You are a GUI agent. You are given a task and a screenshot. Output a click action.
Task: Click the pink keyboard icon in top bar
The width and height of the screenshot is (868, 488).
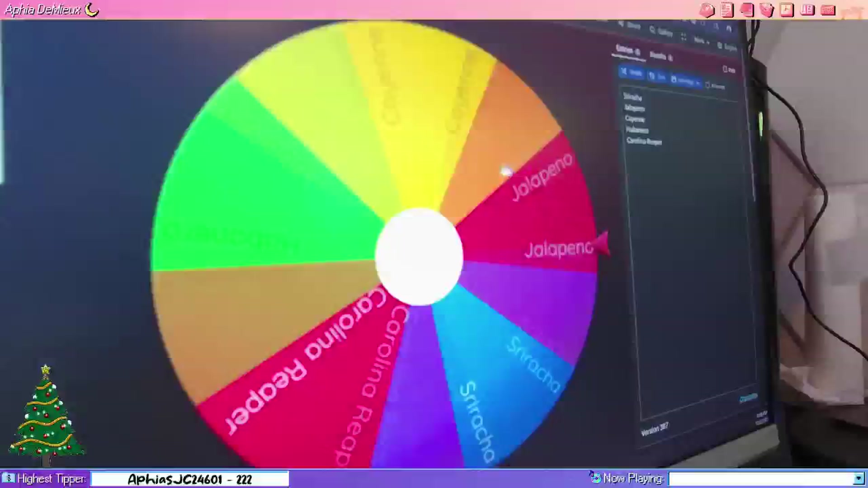pyautogui.click(x=828, y=10)
